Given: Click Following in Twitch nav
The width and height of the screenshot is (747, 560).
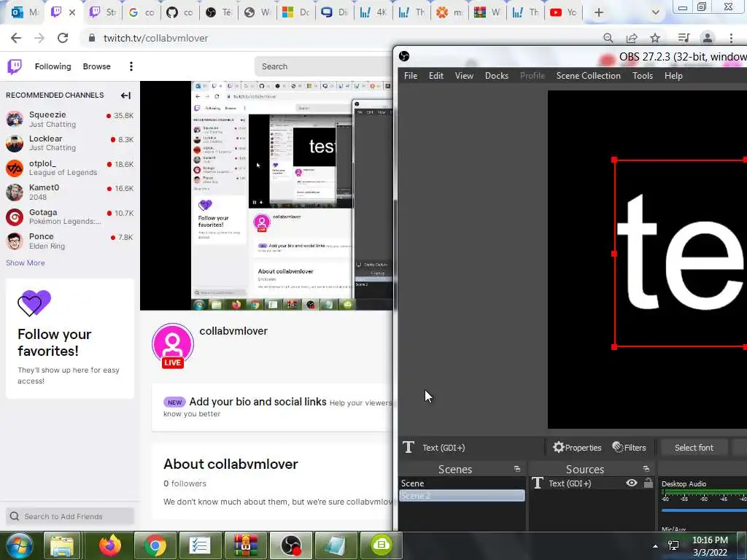Looking at the screenshot, I should point(53,66).
